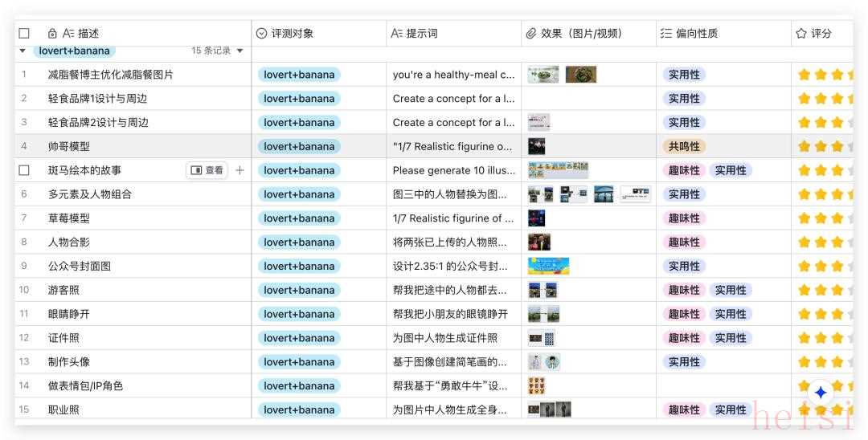Click the 共鸣性 tag in 帅哥模型 row

684,146
